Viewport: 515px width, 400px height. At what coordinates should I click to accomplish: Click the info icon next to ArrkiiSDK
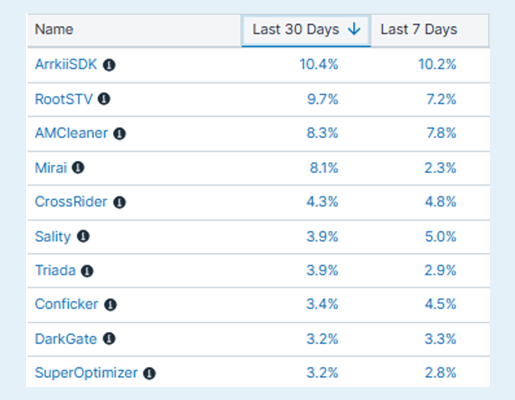[x=109, y=65]
